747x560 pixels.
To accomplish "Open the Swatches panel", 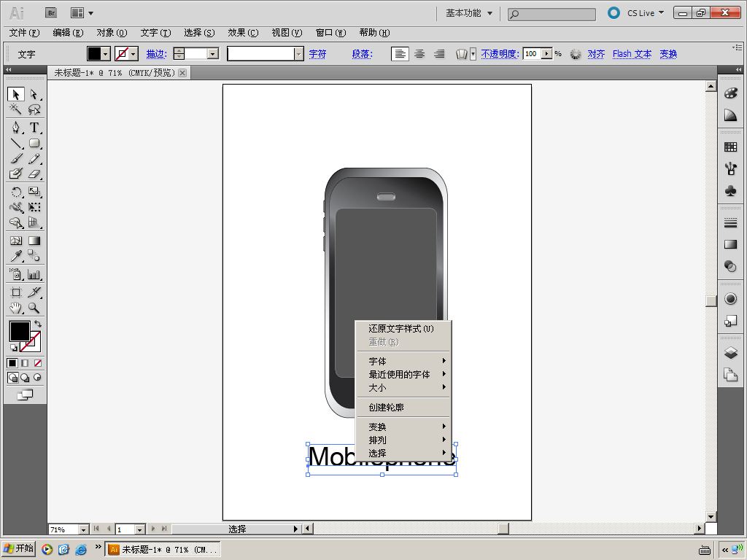I will [730, 147].
